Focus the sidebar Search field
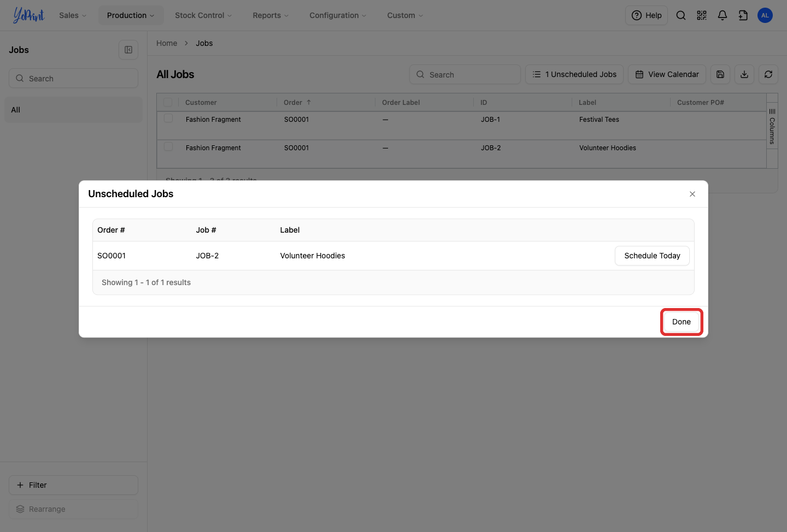 click(x=73, y=78)
